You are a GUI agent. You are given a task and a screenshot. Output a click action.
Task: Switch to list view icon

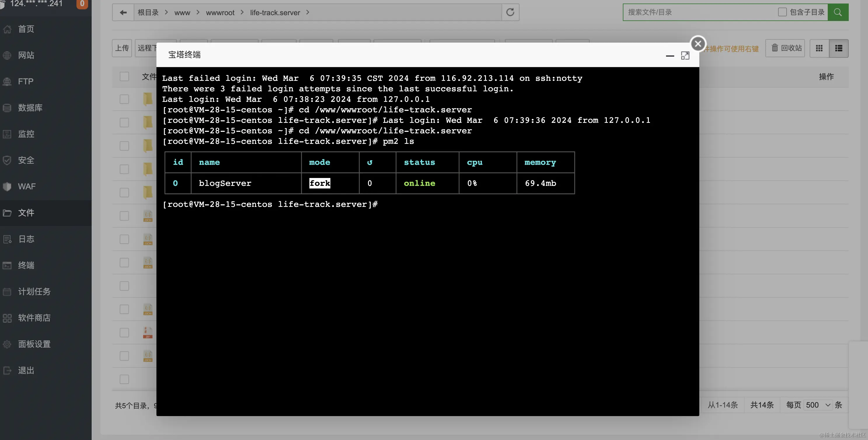point(839,48)
